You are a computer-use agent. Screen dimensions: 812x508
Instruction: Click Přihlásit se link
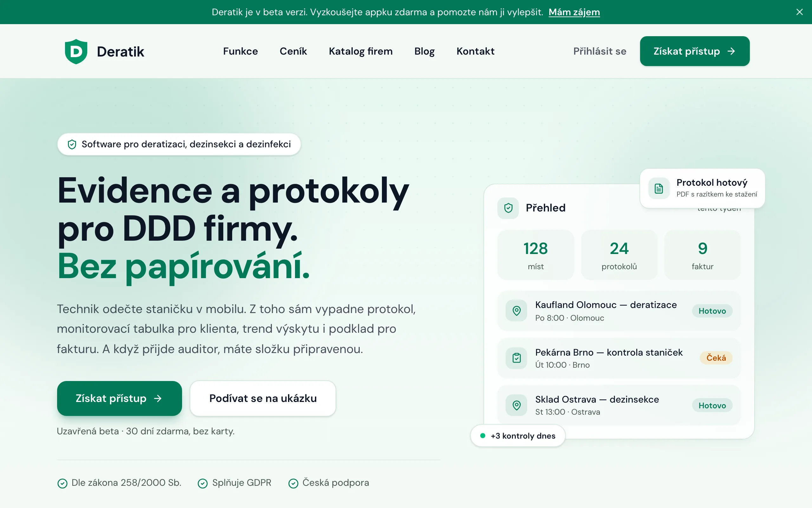[x=599, y=51]
